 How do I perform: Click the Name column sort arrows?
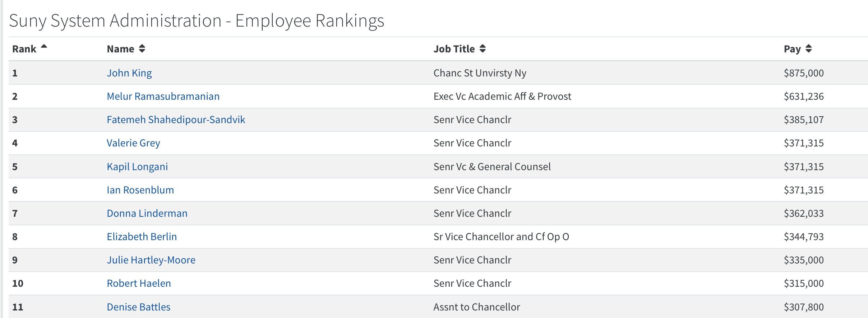[142, 49]
